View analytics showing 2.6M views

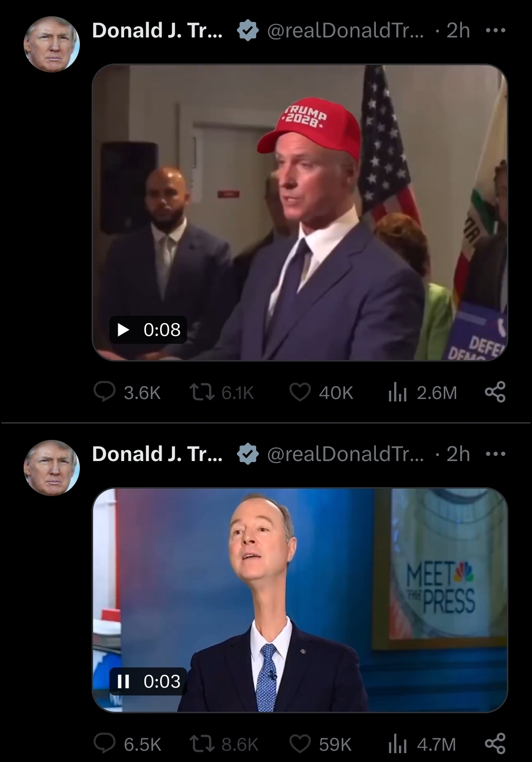[423, 393]
